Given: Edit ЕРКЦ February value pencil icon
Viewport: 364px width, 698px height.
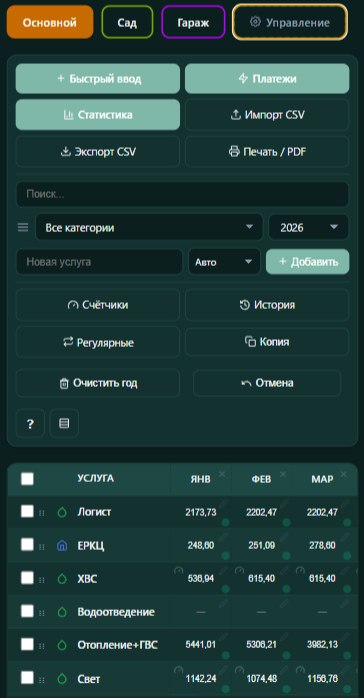Looking at the screenshot, I should pyautogui.click(x=284, y=537).
